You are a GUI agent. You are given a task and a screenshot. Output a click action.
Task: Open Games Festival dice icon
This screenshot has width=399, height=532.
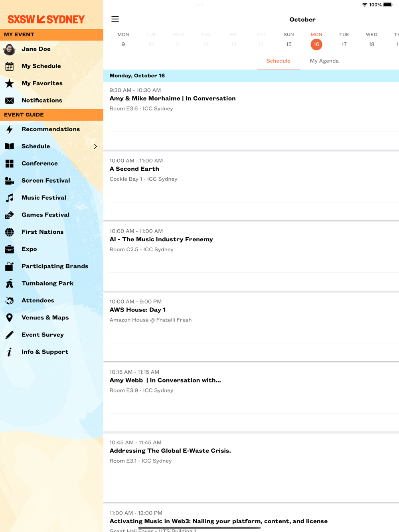pyautogui.click(x=10, y=215)
